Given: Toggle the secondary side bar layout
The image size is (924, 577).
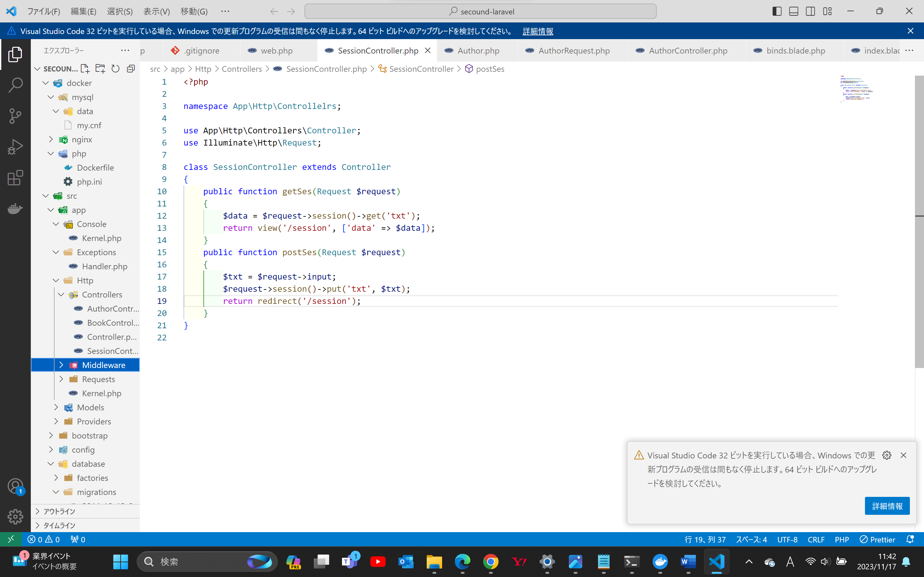Looking at the screenshot, I should click(x=810, y=12).
